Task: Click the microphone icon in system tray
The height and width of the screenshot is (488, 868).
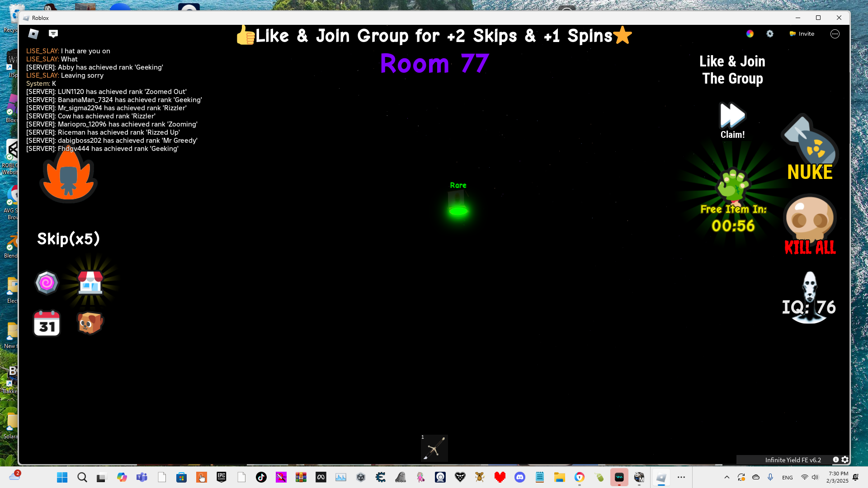Action: (x=770, y=477)
